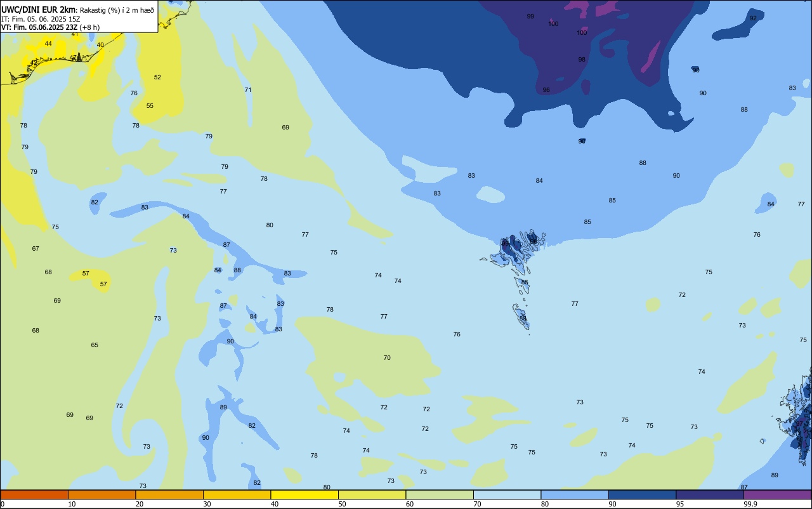The image size is (812, 509).
Task: Click the legend scale label 30
Action: point(207,504)
